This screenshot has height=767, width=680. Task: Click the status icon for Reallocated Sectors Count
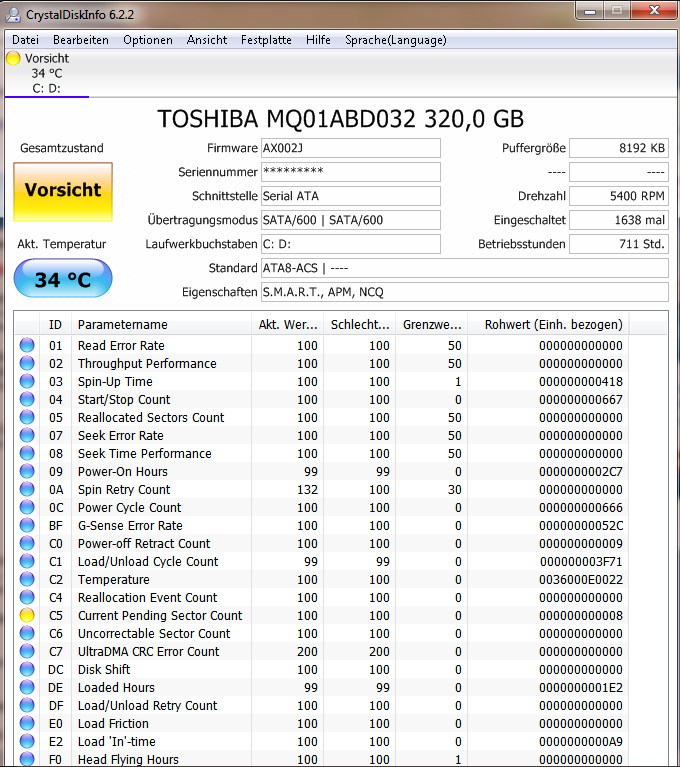coord(27,417)
